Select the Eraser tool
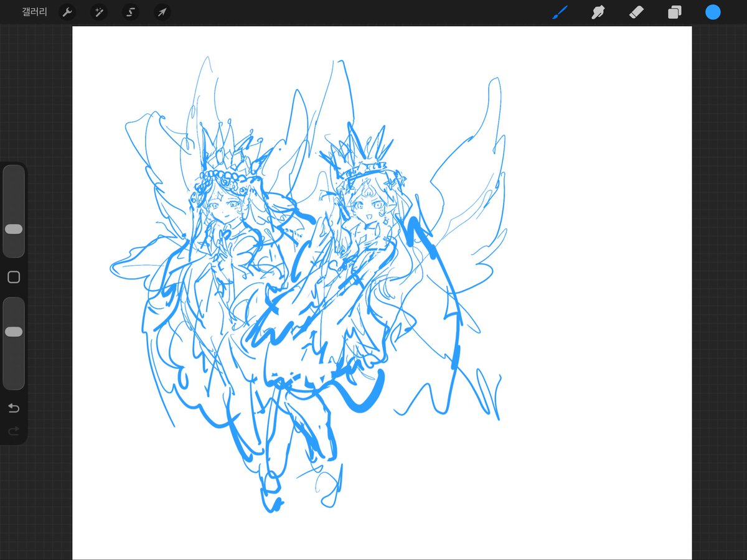 coord(636,12)
